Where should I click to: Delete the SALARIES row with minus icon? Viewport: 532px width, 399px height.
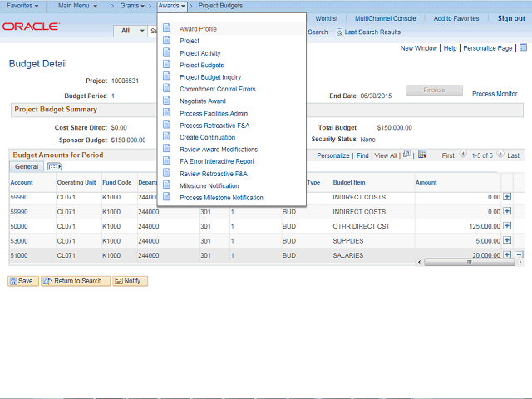pos(520,255)
